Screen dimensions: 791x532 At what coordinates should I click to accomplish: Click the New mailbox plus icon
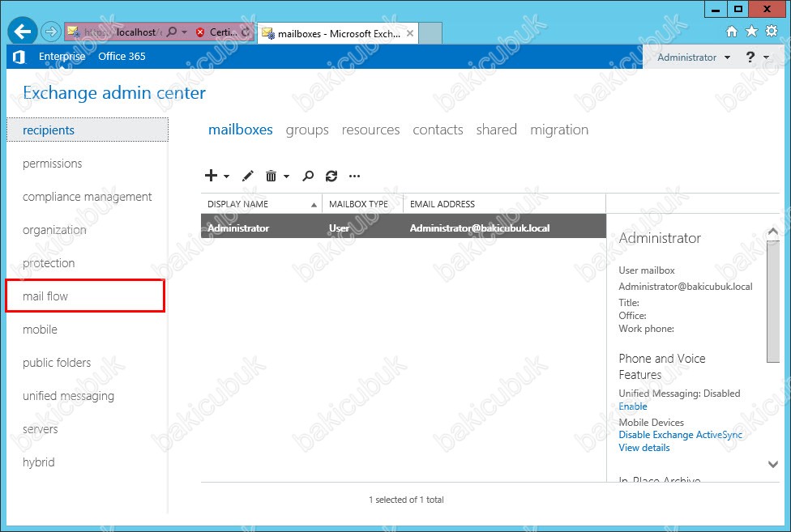[211, 176]
